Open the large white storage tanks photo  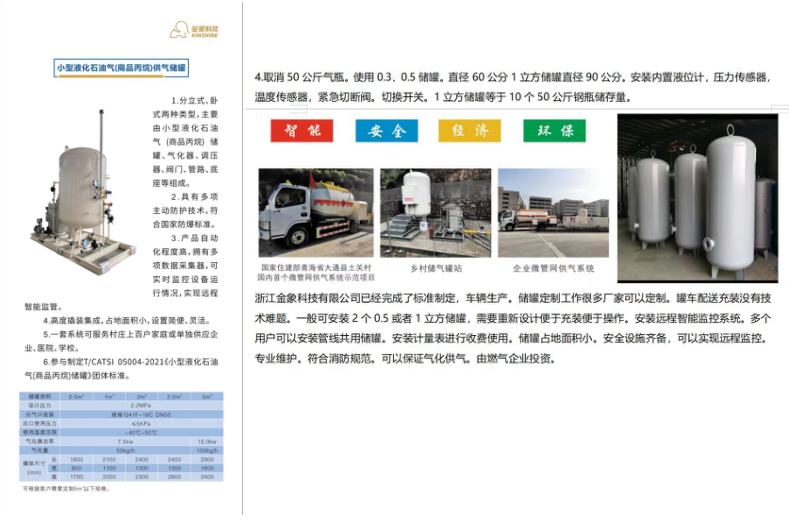696,197
